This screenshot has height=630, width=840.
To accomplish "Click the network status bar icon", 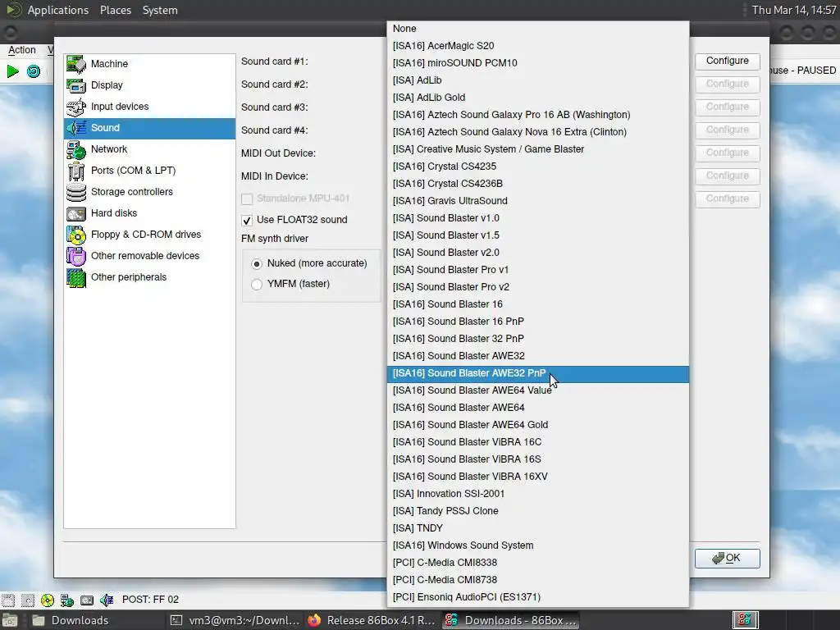I will 67,600.
